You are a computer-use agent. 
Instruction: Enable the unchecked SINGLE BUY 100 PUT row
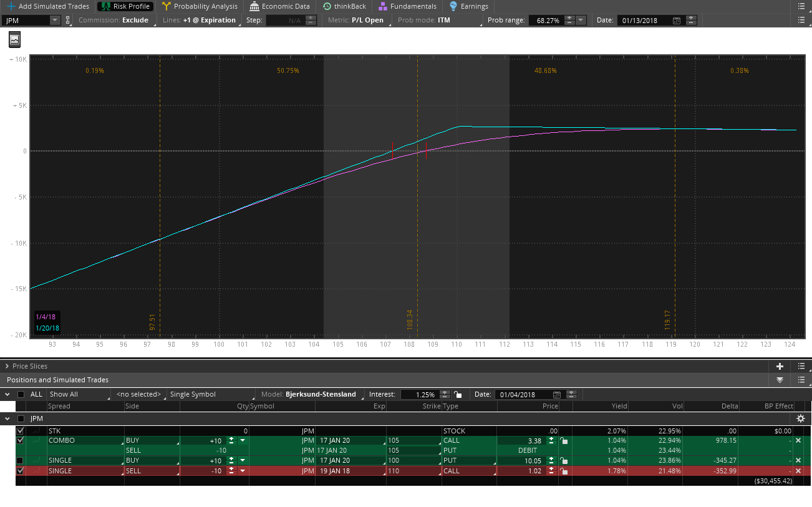pyautogui.click(x=21, y=460)
